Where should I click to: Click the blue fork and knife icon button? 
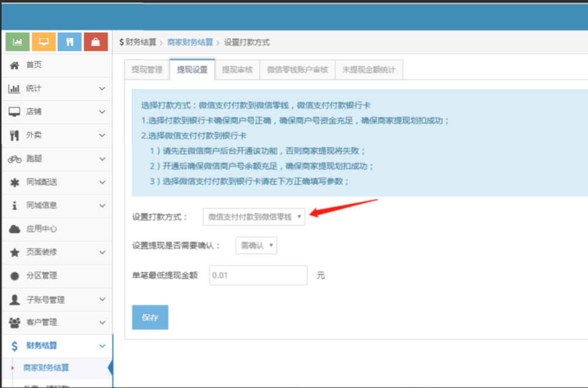coord(70,42)
